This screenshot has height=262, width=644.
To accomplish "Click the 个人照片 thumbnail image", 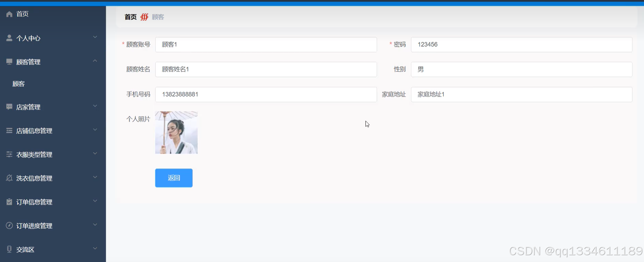I will tap(176, 133).
